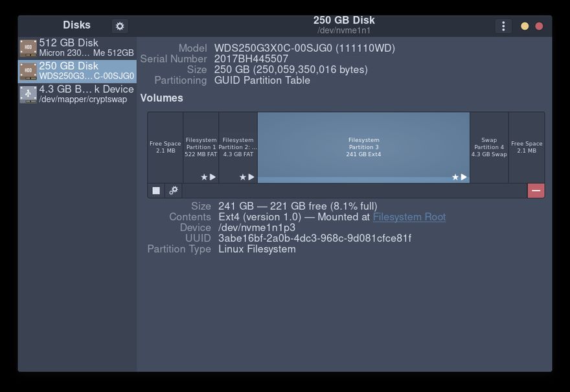The image size is (570, 392).
Task: Select the trailing 2.1 MB free space
Action: [x=527, y=147]
